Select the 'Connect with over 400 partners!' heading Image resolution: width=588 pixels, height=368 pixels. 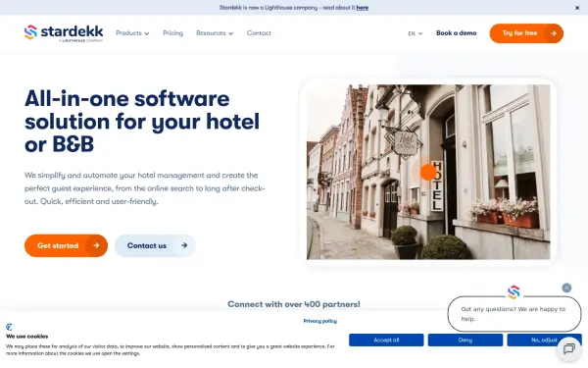pos(294,304)
